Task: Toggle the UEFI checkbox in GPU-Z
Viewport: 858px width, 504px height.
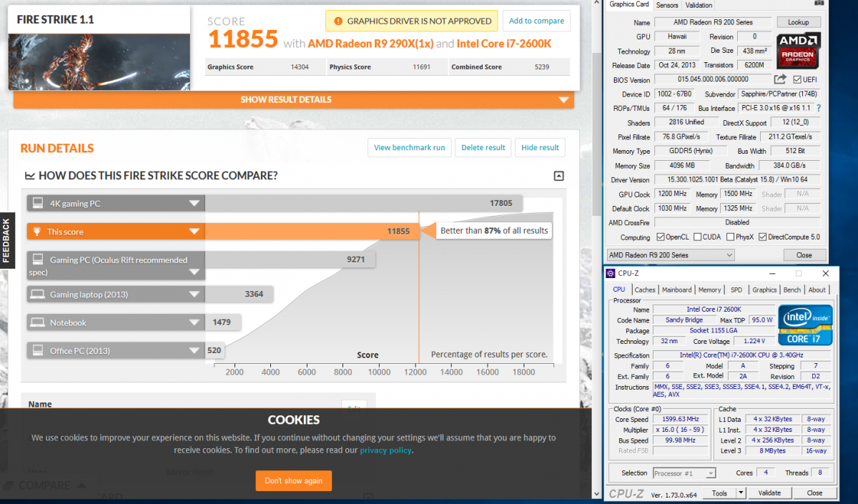Action: [797, 79]
